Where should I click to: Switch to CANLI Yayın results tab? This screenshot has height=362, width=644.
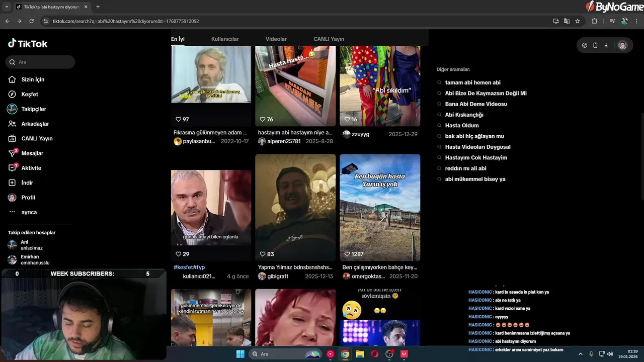coord(329,39)
